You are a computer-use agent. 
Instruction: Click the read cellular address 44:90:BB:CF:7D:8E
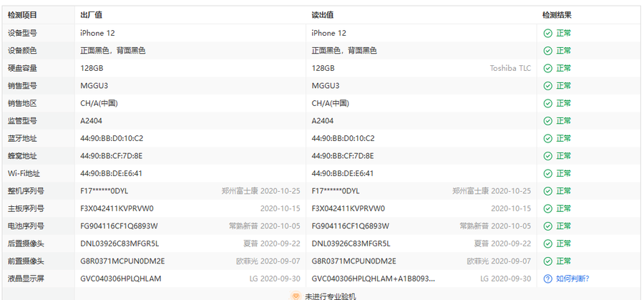click(x=343, y=156)
